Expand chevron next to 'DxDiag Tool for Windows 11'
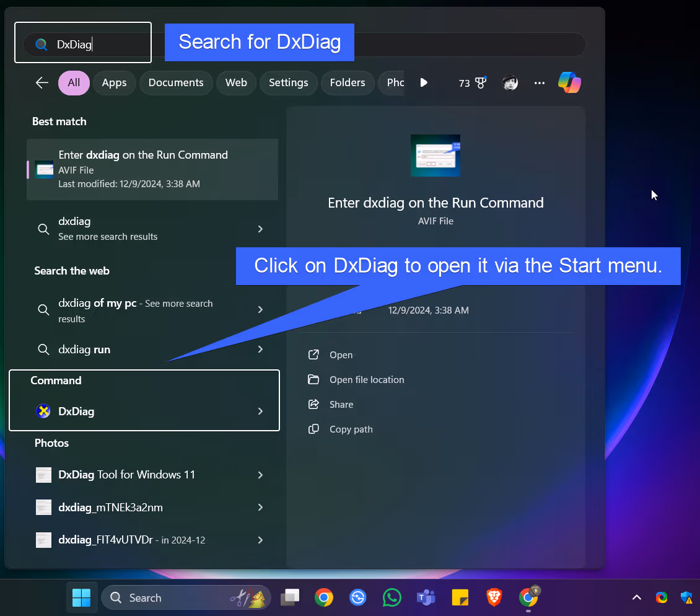Viewport: 700px width, 616px height. coord(260,475)
